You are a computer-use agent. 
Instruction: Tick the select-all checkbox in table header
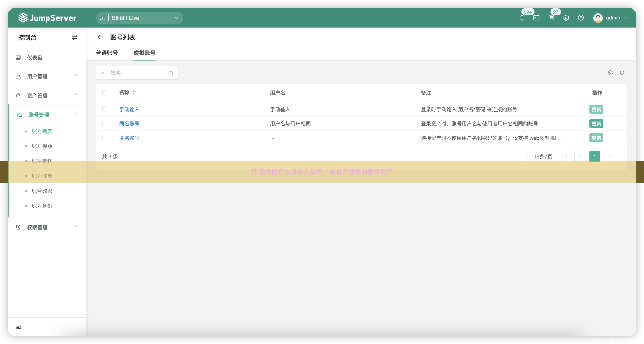pyautogui.click(x=105, y=93)
